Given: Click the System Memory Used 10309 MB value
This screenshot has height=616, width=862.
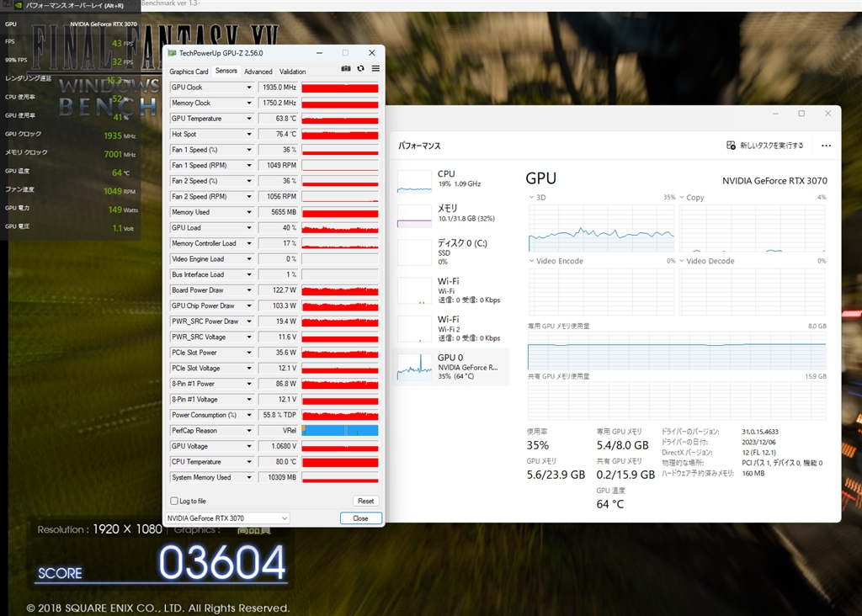Looking at the screenshot, I should pos(278,477).
